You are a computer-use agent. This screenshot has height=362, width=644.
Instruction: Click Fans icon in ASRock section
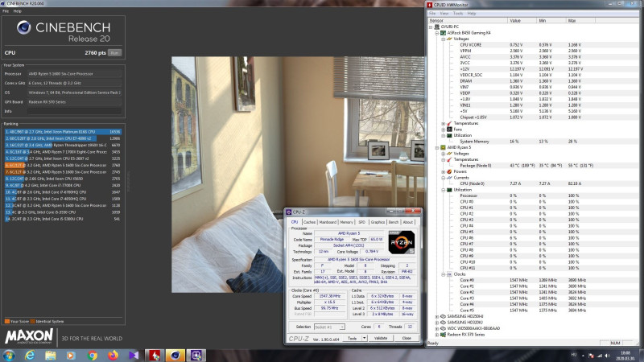[449, 130]
